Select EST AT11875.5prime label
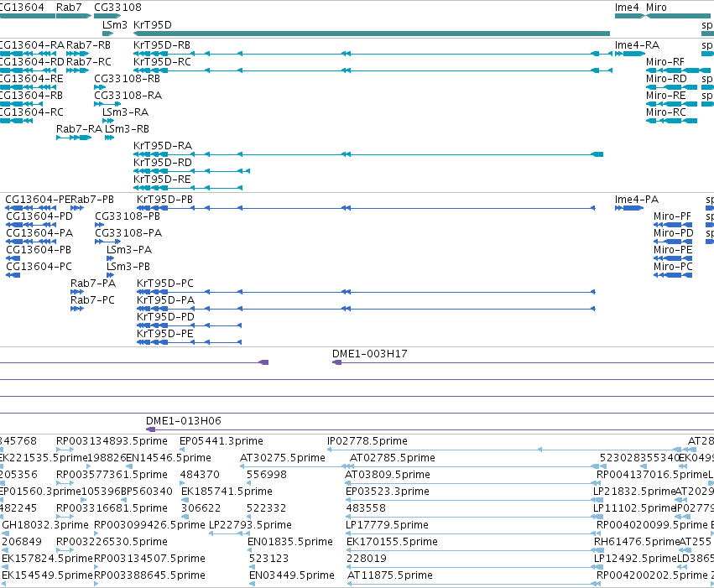 (390, 575)
